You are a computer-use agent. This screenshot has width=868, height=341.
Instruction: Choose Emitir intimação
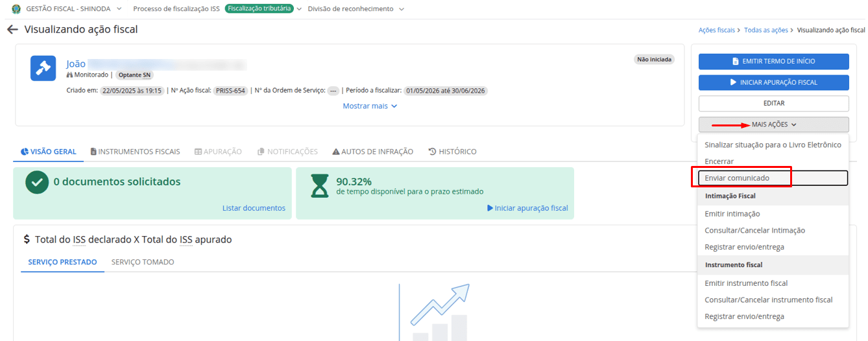773,214
